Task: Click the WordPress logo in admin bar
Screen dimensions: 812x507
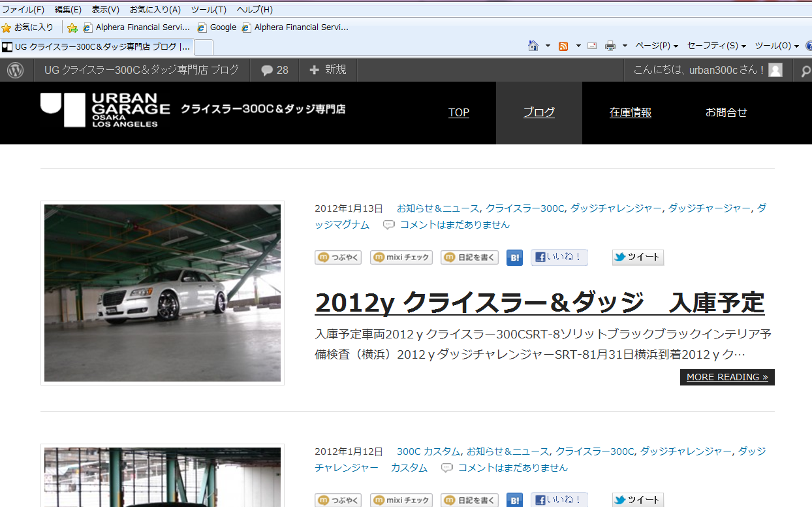Action: pos(16,70)
